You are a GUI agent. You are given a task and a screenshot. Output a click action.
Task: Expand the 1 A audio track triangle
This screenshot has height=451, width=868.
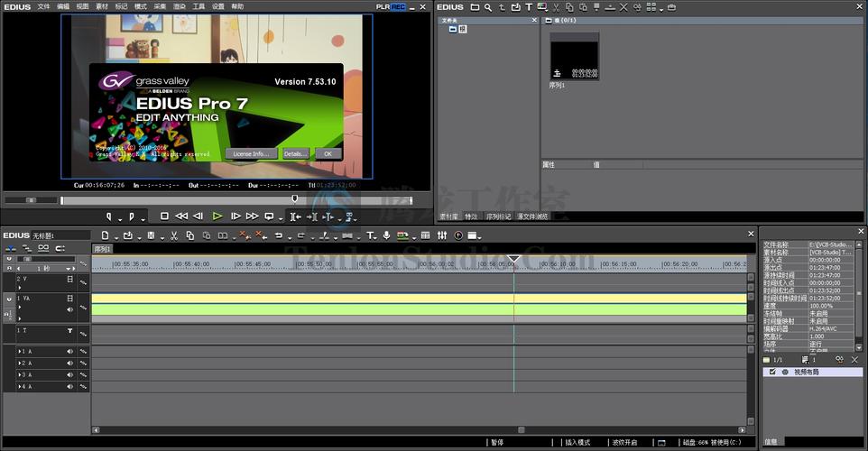coord(19,352)
